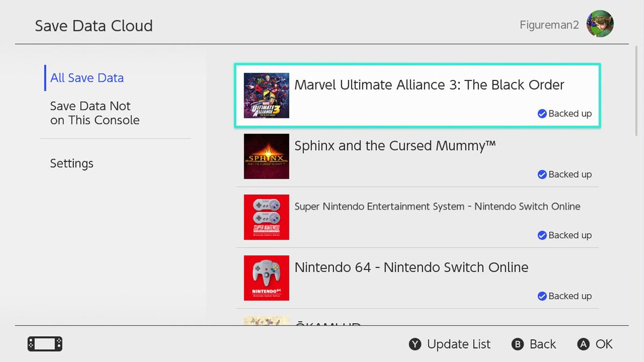Click the Sphinx and the Cursed Mummy icon
This screenshot has height=362, width=644.
pos(266,156)
